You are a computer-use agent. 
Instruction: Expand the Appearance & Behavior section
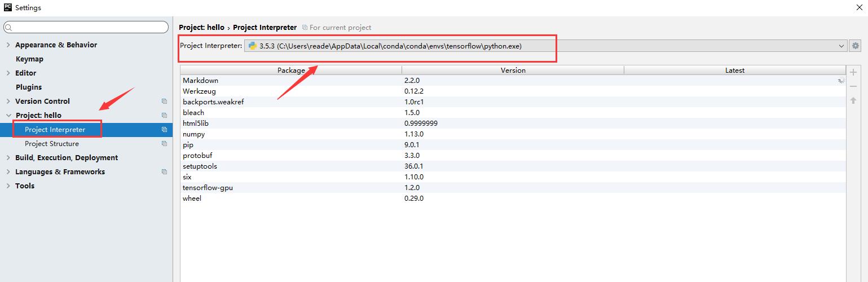[8, 45]
